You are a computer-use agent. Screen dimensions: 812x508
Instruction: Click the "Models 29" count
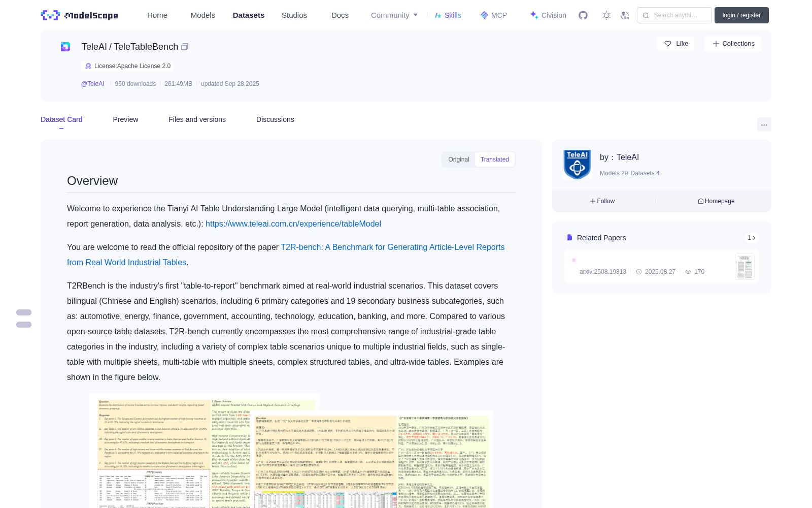click(614, 173)
